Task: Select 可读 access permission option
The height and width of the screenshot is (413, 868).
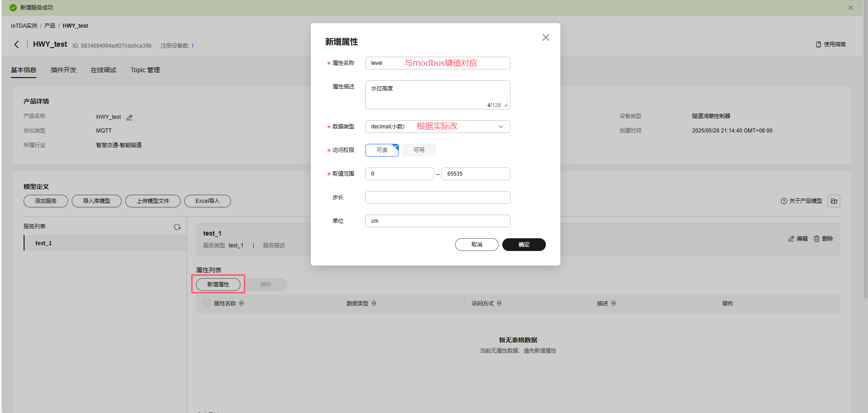Action: tap(382, 150)
